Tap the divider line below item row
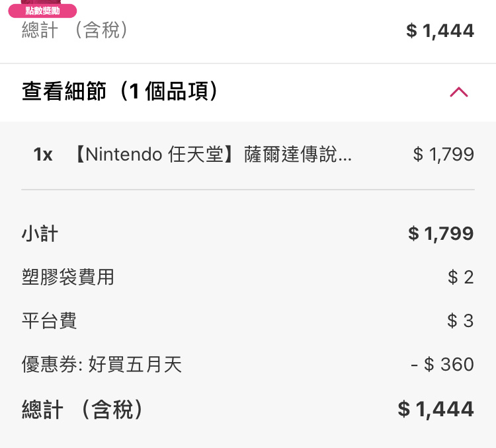The width and height of the screenshot is (496, 448). point(248,190)
